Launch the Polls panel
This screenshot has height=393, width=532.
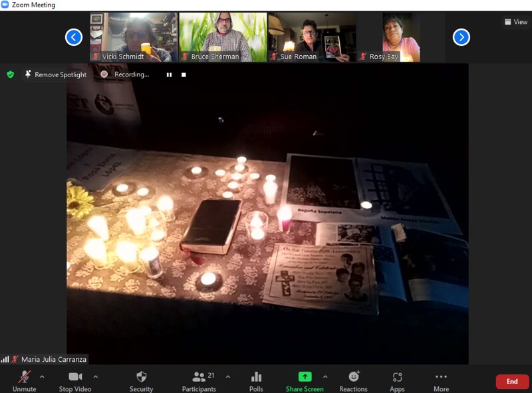(x=256, y=381)
